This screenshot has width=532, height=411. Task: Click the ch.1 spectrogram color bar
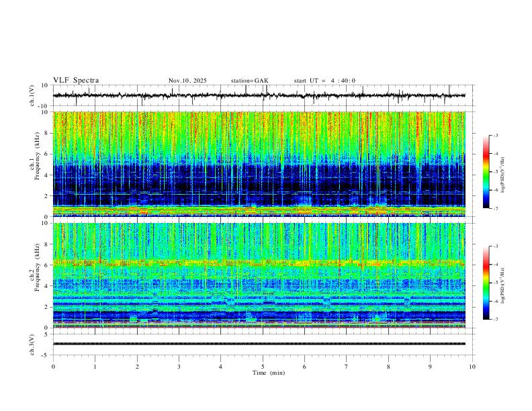pos(486,172)
